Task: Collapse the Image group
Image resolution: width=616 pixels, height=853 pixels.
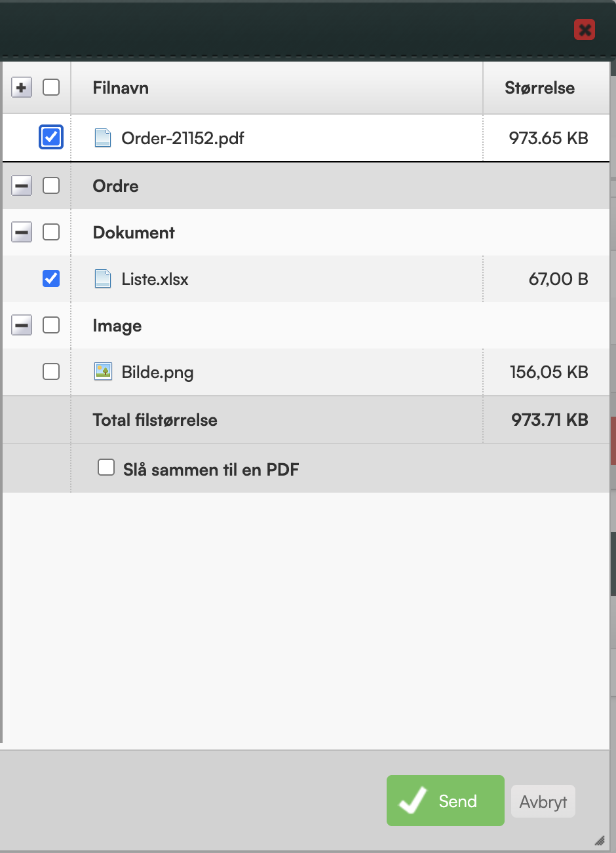Action: [22, 326]
